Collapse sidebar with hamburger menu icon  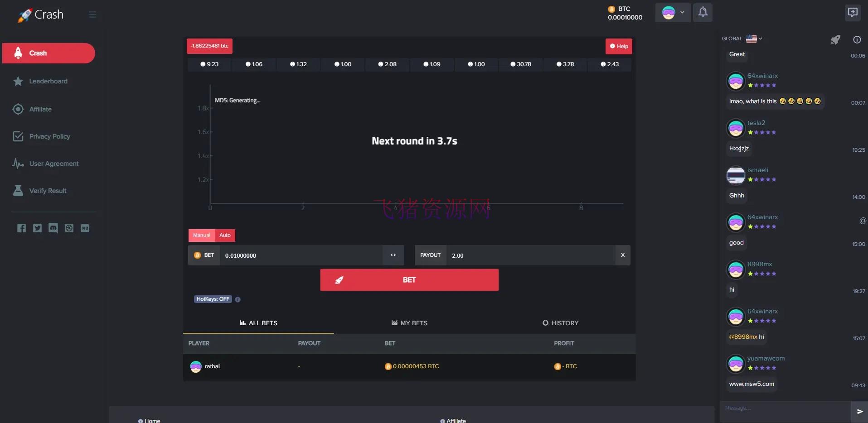pyautogui.click(x=92, y=14)
